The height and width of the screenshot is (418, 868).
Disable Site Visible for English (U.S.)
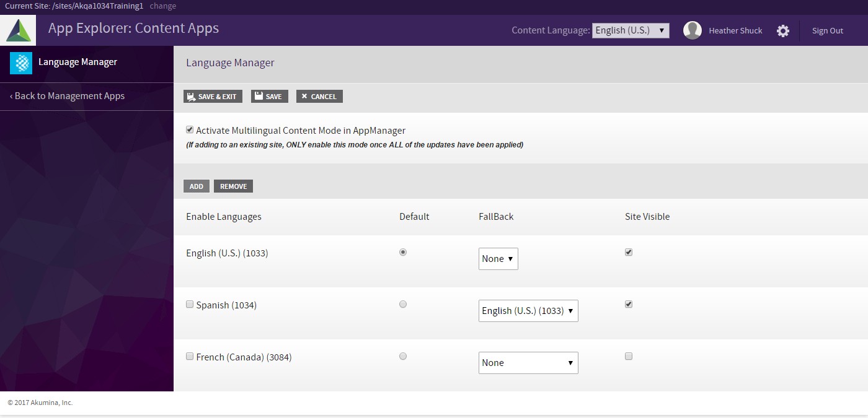pyautogui.click(x=629, y=252)
